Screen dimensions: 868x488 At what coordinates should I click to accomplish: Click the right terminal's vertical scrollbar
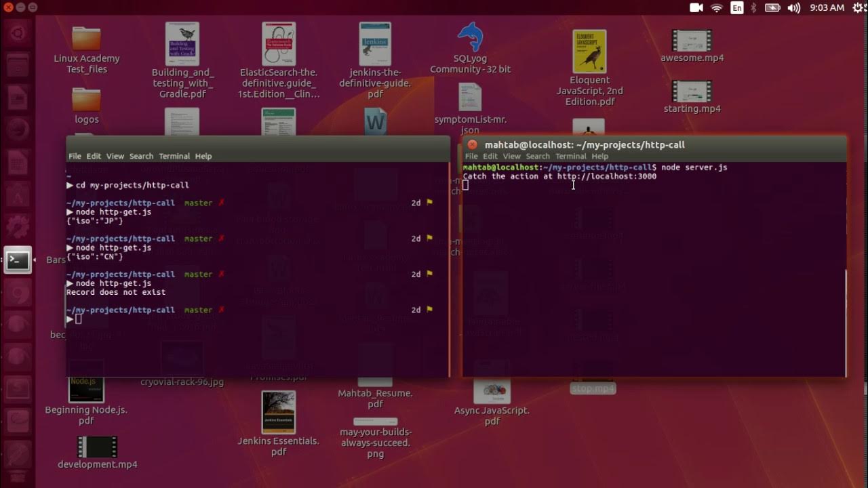point(844,323)
